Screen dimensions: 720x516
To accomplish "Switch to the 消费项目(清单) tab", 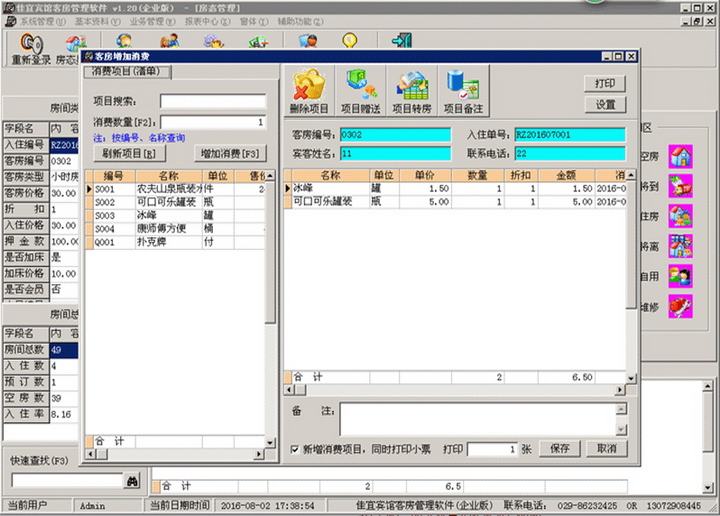I will pyautogui.click(x=126, y=72).
